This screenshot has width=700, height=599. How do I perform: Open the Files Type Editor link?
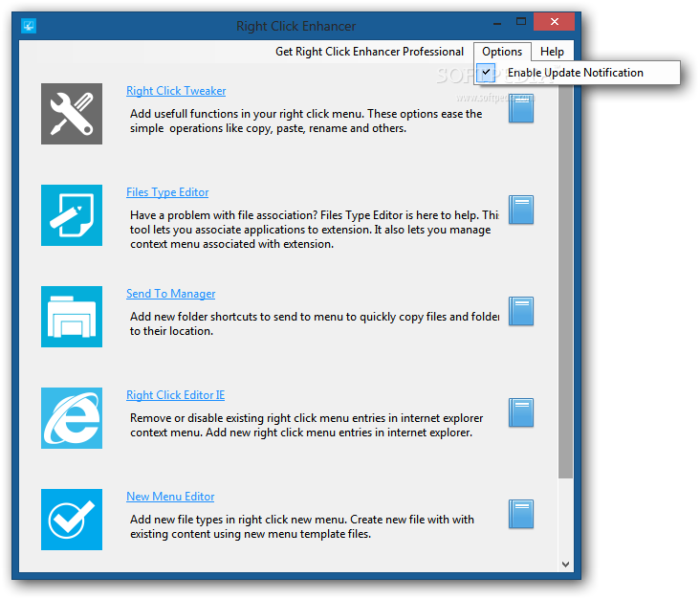167,192
